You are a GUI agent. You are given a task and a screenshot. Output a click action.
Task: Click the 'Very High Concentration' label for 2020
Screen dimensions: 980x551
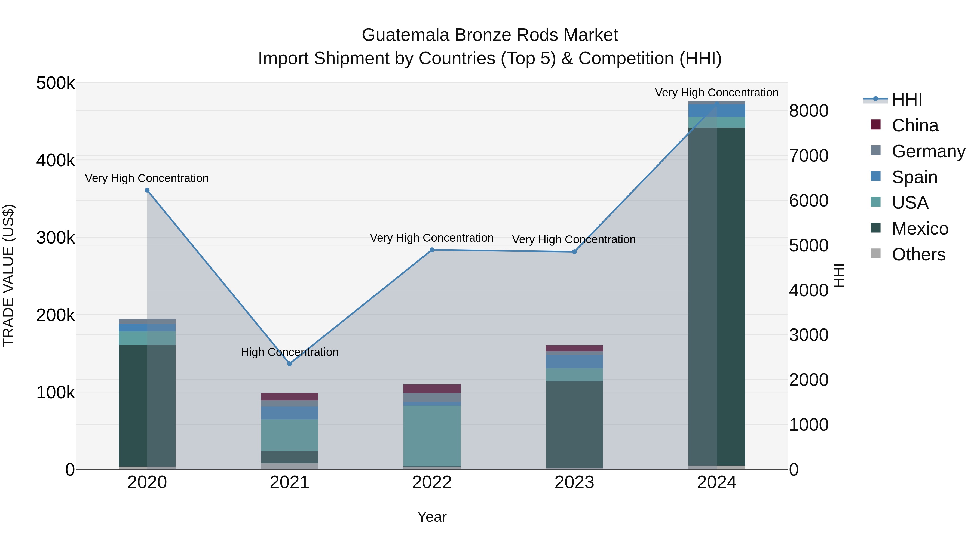pos(147,178)
